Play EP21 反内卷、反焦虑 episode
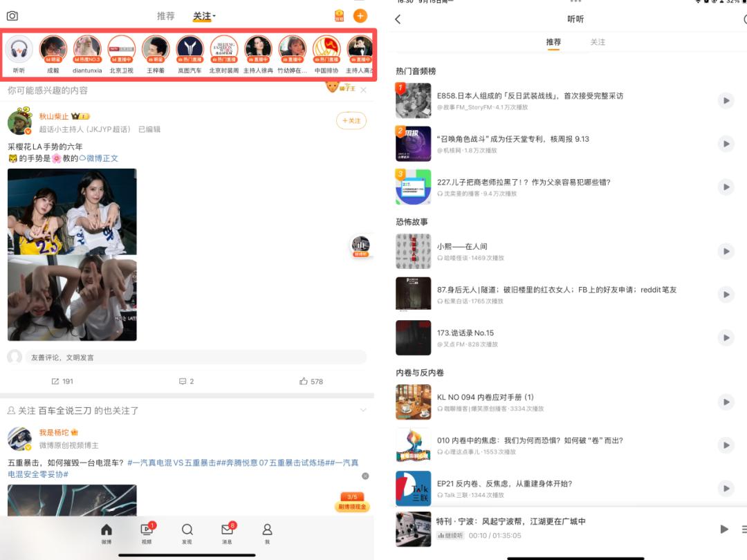The height and width of the screenshot is (560, 747). tap(726, 489)
